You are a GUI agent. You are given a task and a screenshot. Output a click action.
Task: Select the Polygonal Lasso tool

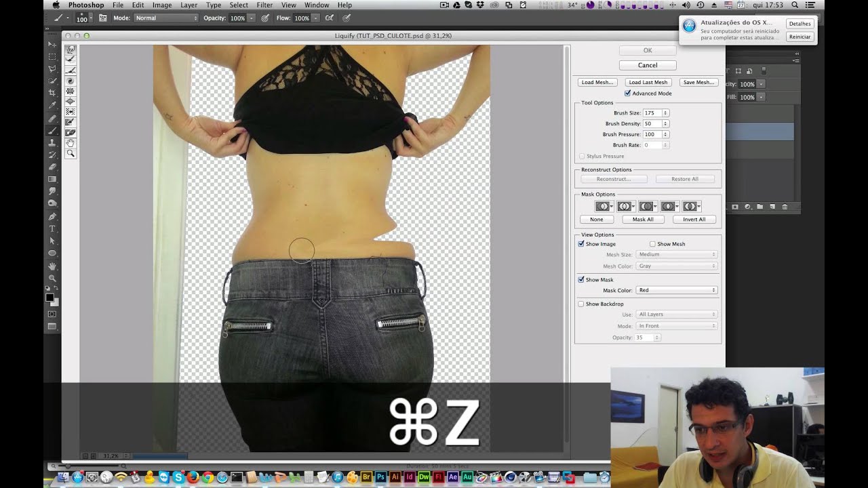coord(52,68)
